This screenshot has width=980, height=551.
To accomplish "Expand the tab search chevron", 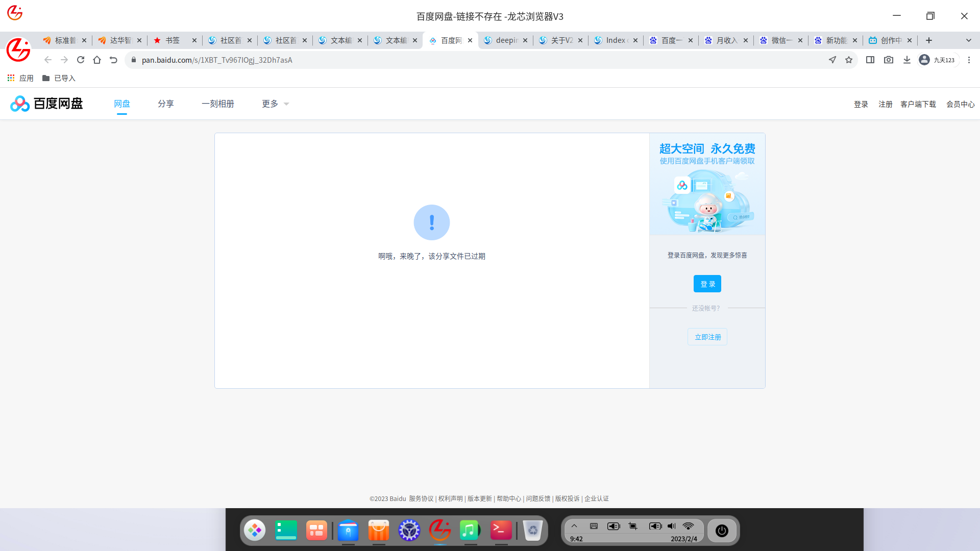I will click(x=968, y=40).
